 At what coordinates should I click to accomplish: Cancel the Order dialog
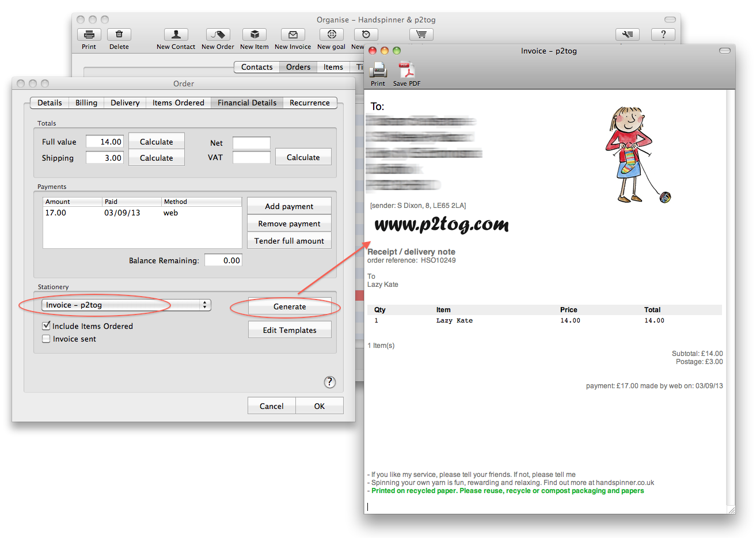(272, 406)
